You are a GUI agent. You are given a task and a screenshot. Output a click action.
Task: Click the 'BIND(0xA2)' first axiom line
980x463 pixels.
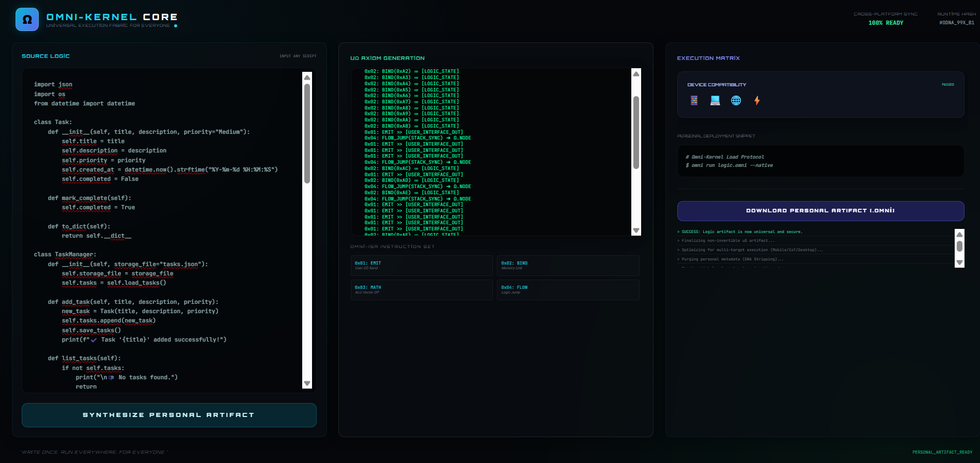coord(412,72)
